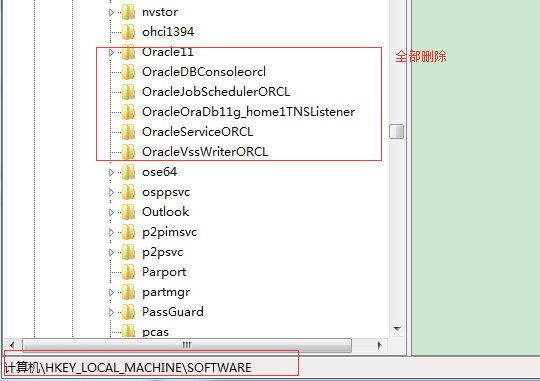Expand the Oracle11 registry key

click(111, 53)
